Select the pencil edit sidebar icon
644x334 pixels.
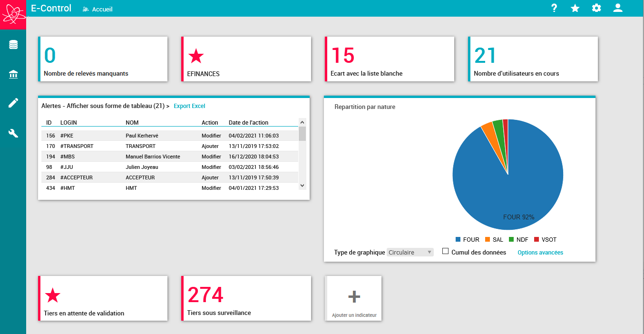13,103
